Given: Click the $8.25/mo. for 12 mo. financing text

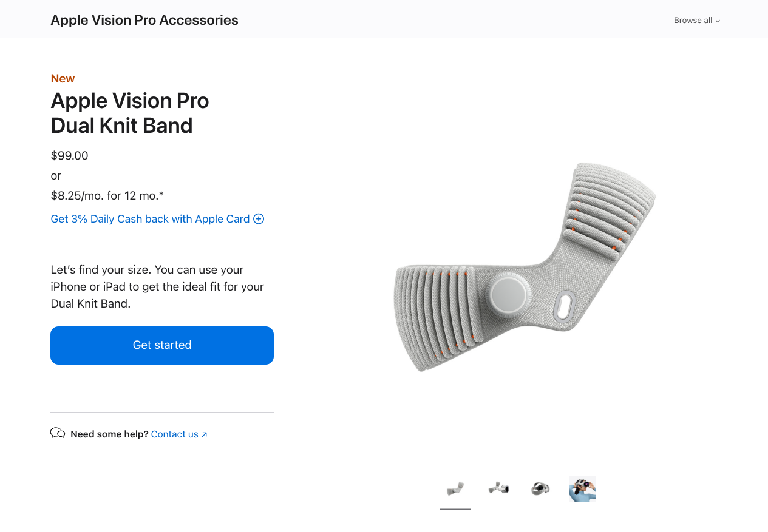Looking at the screenshot, I should click(x=107, y=195).
